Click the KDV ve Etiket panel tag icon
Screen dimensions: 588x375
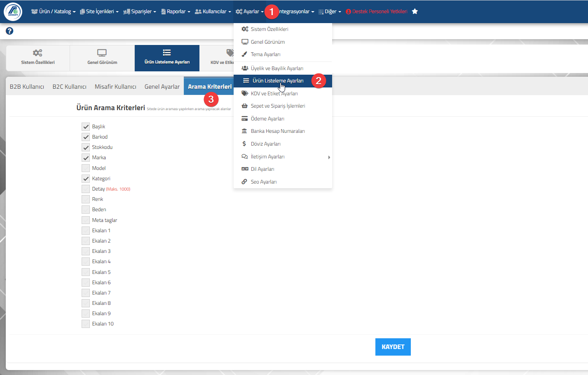pyautogui.click(x=230, y=53)
